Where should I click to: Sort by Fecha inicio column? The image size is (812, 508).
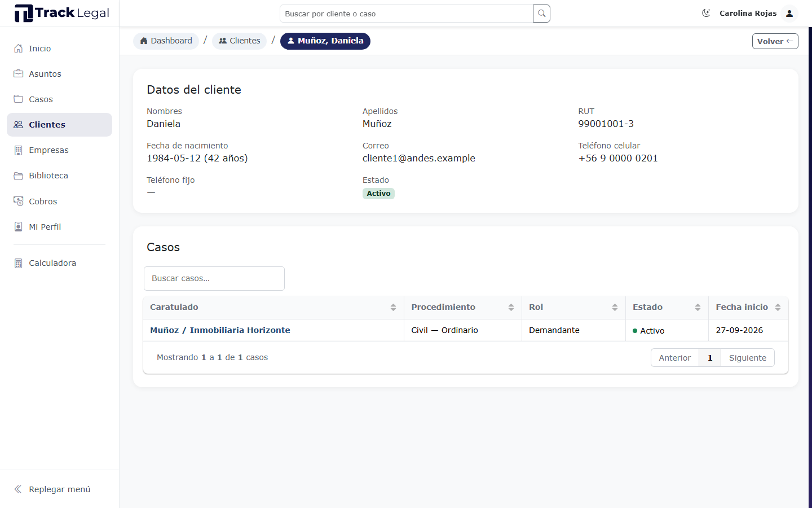pos(748,308)
